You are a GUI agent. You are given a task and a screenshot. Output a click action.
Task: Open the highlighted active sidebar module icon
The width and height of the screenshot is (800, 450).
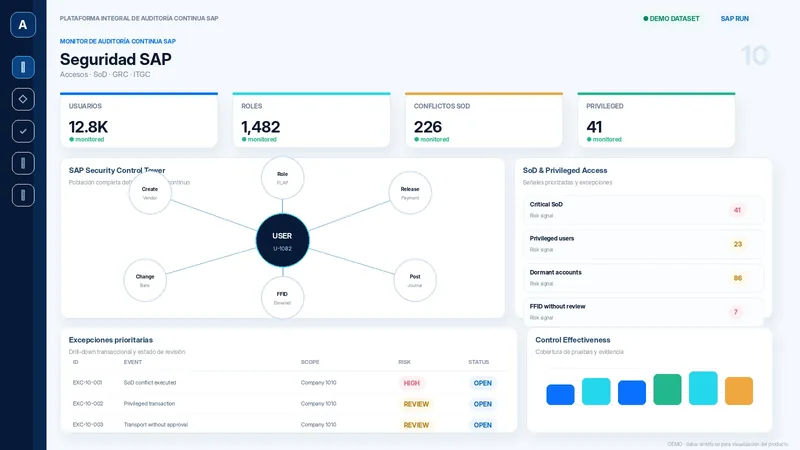pyautogui.click(x=23, y=67)
